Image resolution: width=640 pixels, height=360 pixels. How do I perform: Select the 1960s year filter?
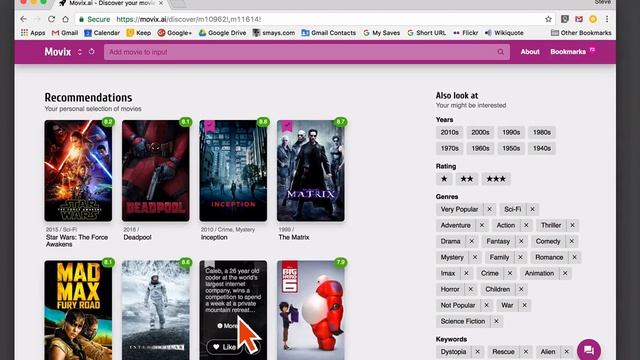point(480,149)
